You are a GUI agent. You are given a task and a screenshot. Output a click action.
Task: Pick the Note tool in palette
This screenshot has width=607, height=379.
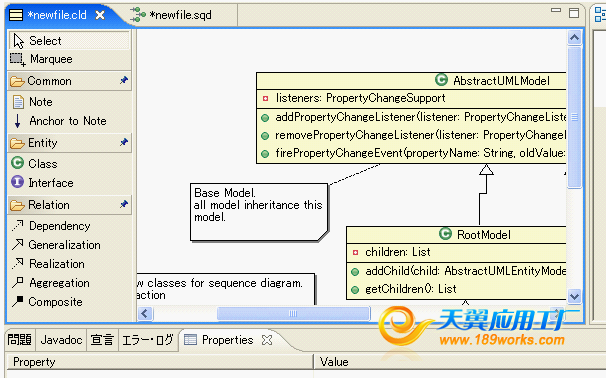point(70,102)
